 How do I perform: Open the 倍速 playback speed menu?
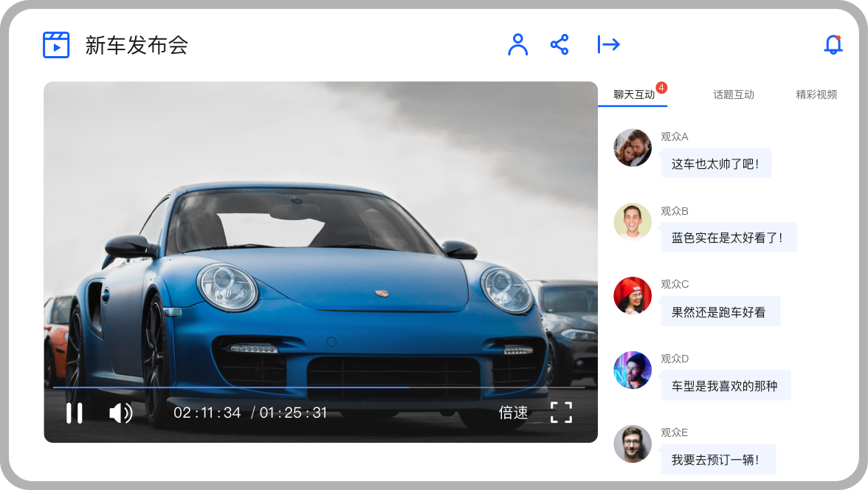tap(513, 413)
